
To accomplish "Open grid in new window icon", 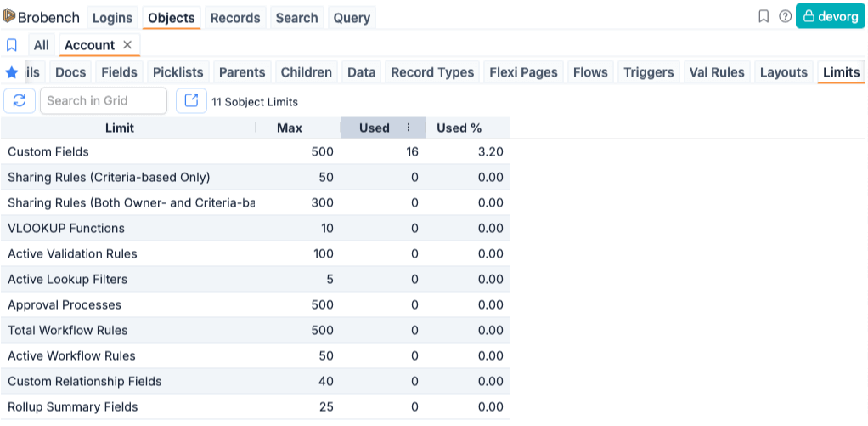I will (191, 101).
